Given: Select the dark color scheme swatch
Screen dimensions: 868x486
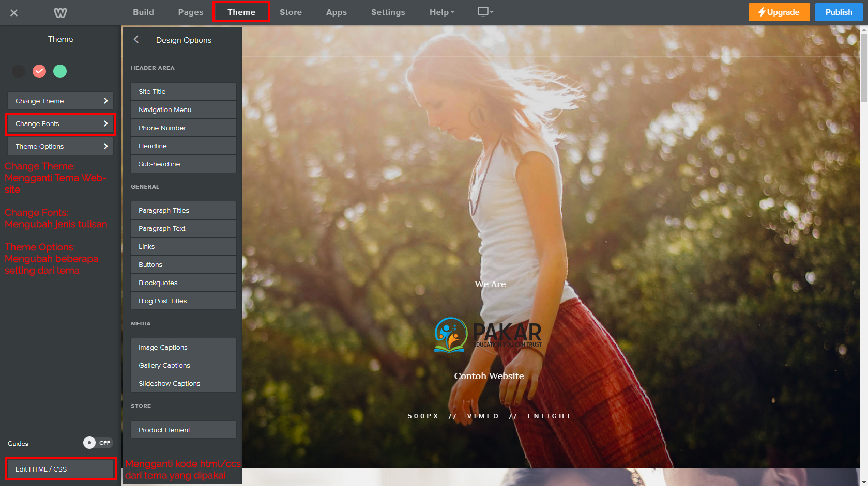Looking at the screenshot, I should [19, 71].
